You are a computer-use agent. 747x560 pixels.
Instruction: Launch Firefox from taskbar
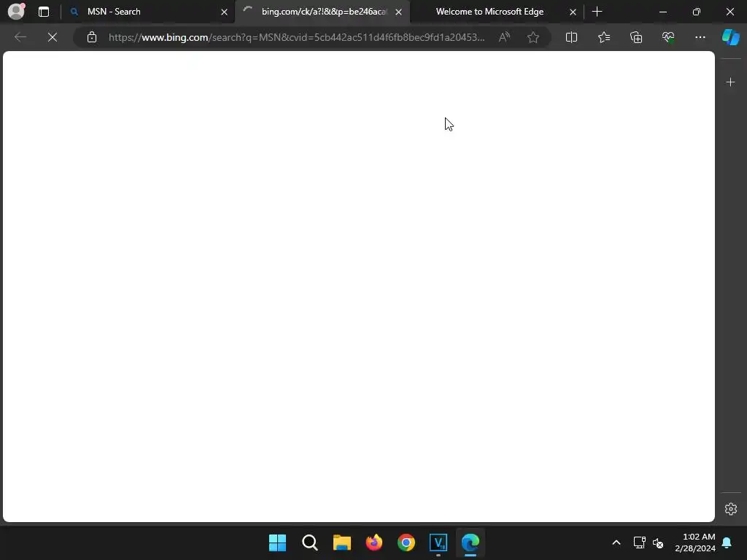374,542
